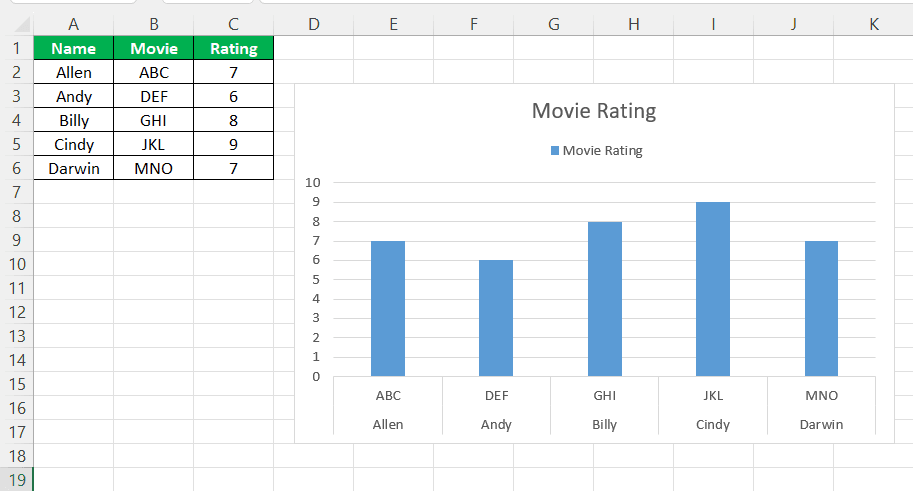Click the MNO category label on chart
The image size is (913, 491).
click(821, 395)
